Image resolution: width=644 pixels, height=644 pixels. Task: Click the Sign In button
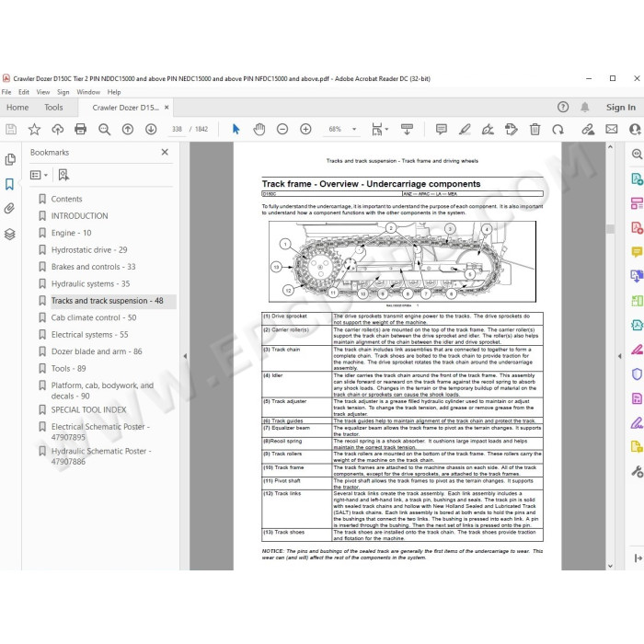[621, 108]
